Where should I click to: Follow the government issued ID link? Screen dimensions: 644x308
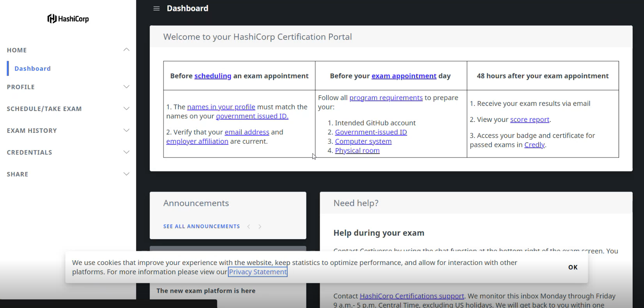pos(252,116)
